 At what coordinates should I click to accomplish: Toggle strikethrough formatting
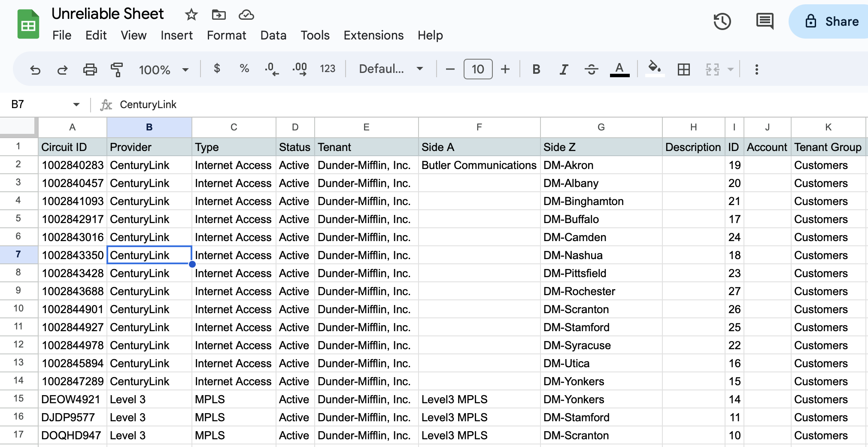tap(591, 69)
